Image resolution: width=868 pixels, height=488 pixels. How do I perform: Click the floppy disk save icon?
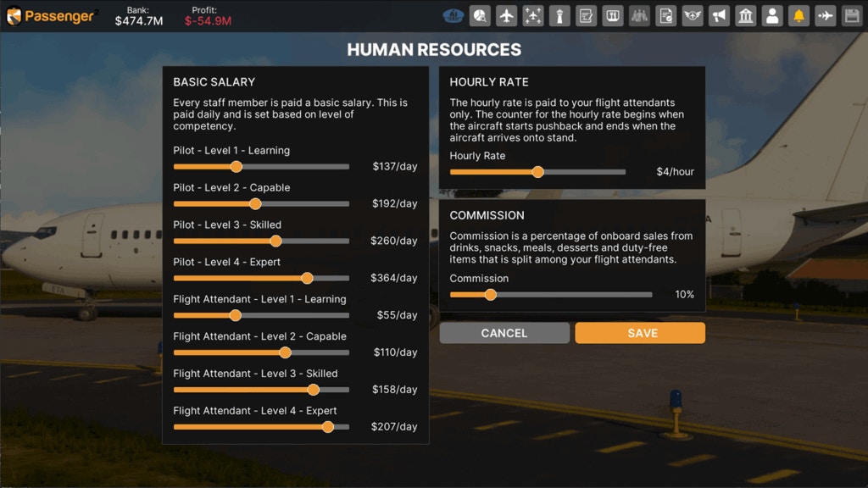(851, 15)
